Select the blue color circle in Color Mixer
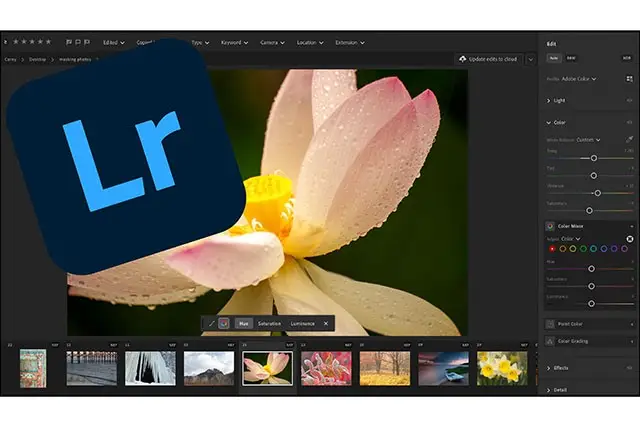 [x=604, y=249]
